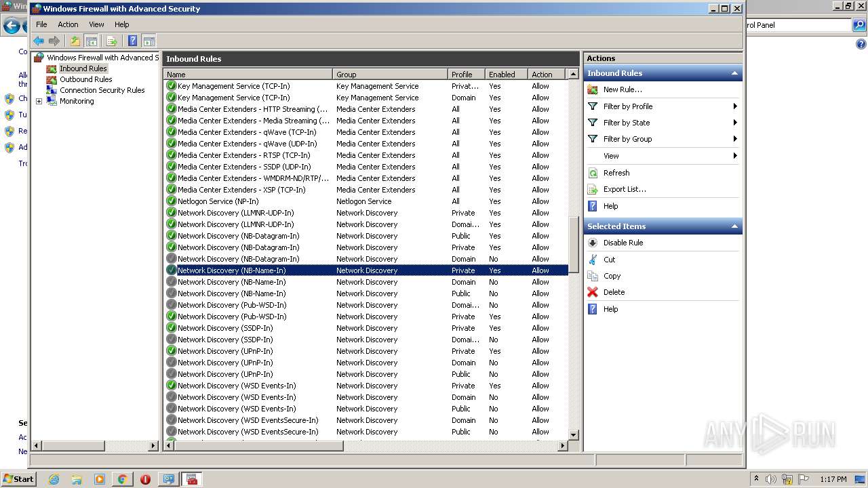This screenshot has height=488, width=868.
Task: Select Inbound Rules in the console tree
Action: [x=83, y=68]
